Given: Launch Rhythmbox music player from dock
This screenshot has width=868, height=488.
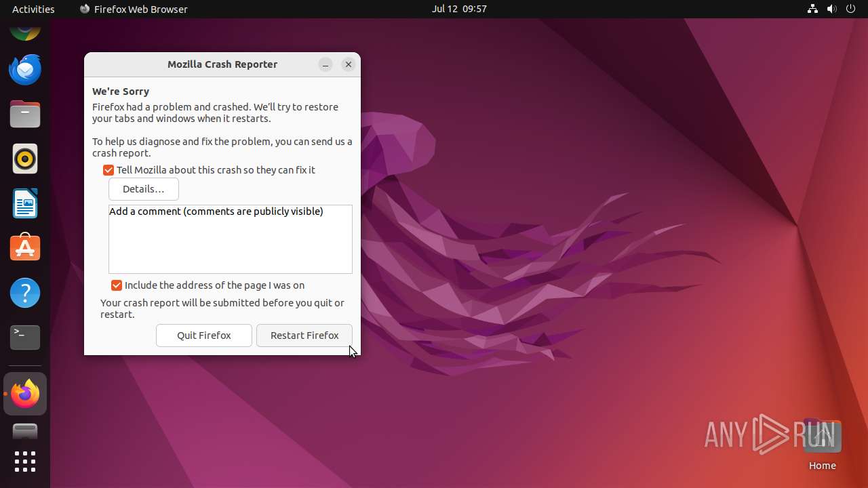Looking at the screenshot, I should 25,159.
